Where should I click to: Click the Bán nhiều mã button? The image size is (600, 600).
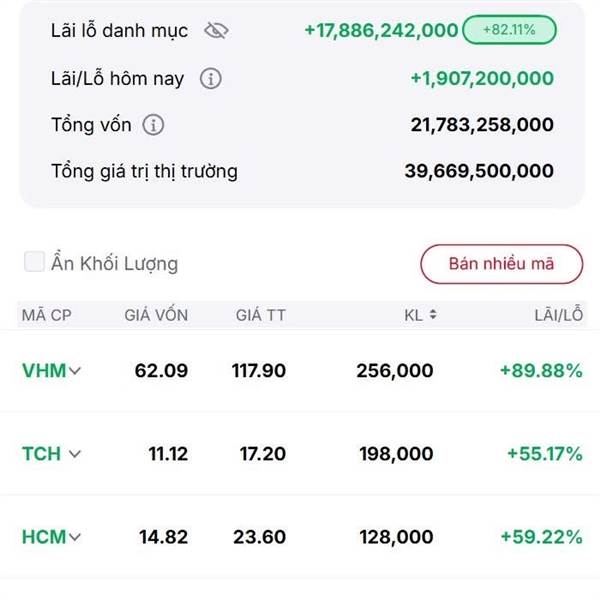[502, 264]
